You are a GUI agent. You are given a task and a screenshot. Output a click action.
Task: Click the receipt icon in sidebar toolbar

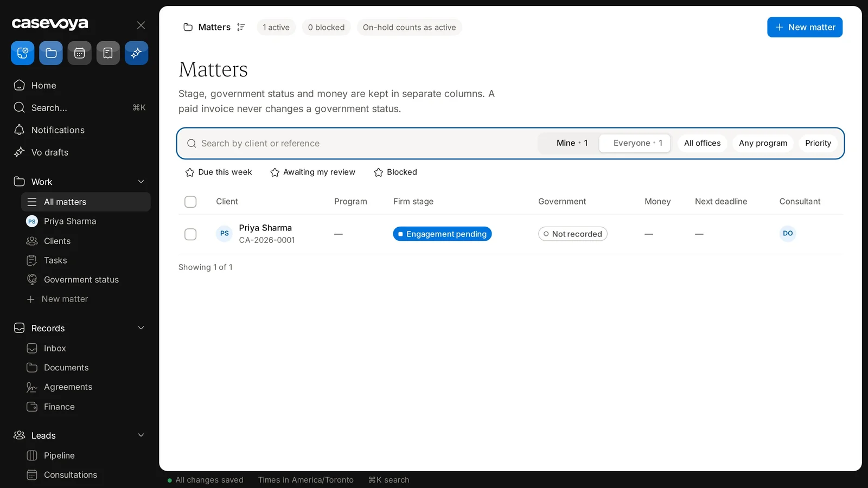[108, 53]
